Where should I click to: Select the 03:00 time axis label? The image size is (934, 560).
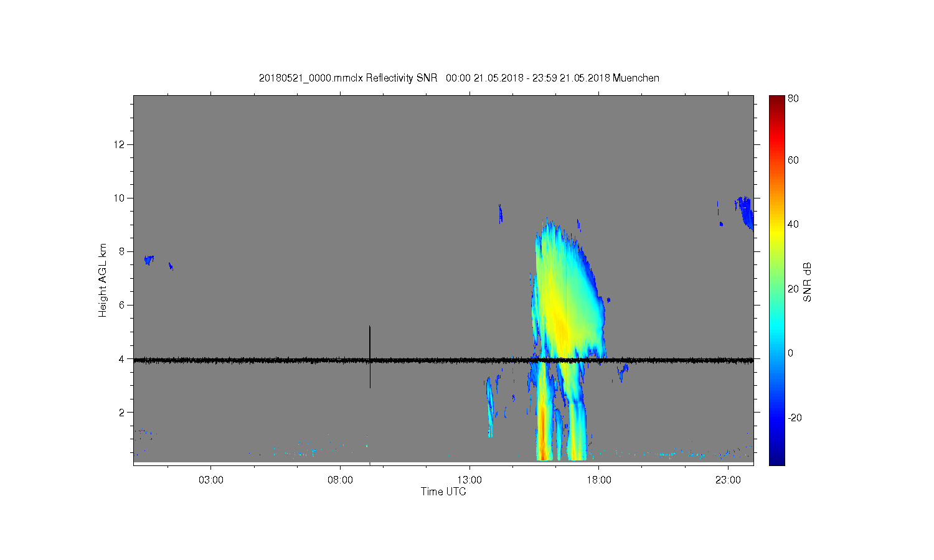click(x=210, y=480)
